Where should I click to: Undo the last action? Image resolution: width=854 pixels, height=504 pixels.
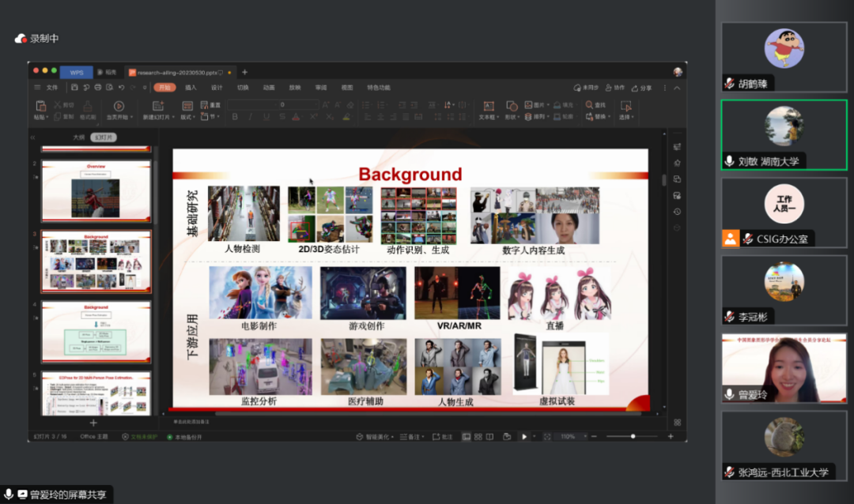coord(122,88)
